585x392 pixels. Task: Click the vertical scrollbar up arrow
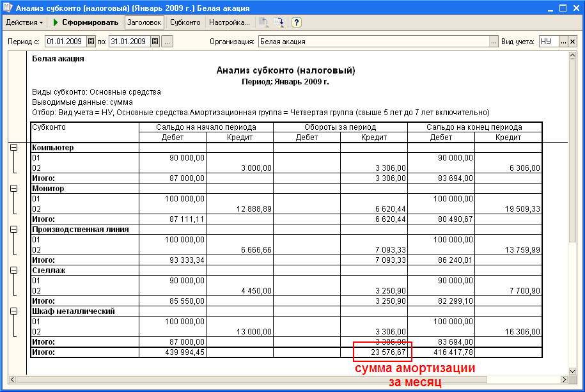coord(572,55)
